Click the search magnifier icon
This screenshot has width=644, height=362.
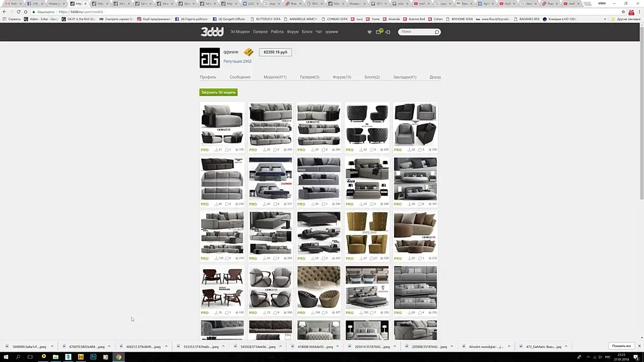[437, 32]
